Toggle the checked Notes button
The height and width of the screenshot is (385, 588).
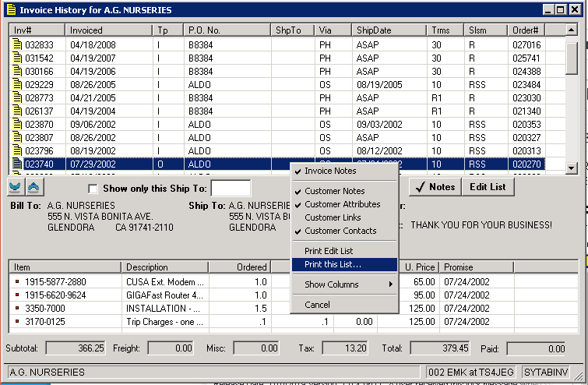(x=435, y=187)
